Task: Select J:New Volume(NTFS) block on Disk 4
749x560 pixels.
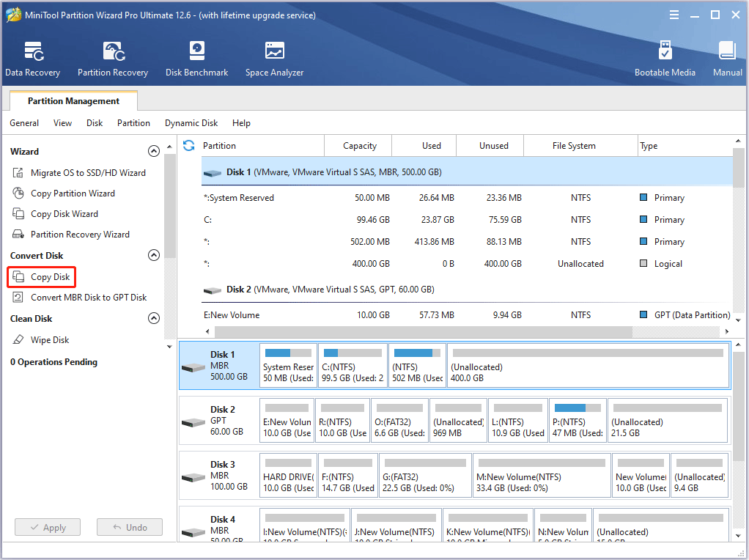Action: pyautogui.click(x=396, y=525)
